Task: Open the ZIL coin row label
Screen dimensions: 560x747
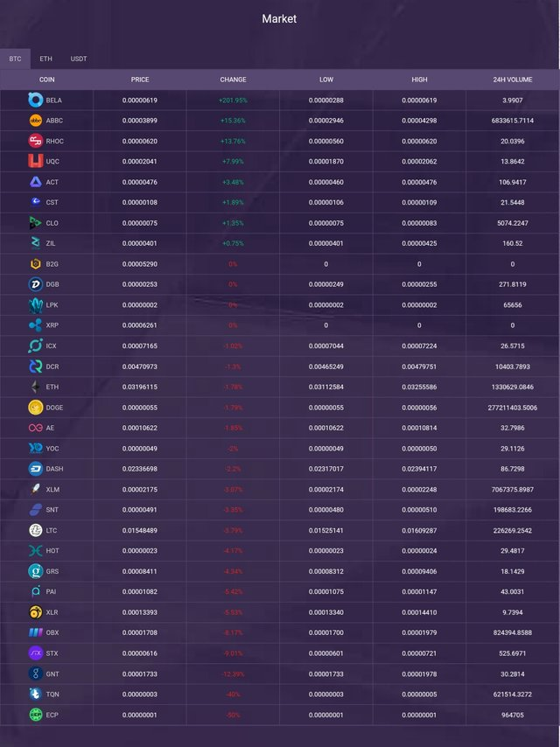Action: pos(51,243)
